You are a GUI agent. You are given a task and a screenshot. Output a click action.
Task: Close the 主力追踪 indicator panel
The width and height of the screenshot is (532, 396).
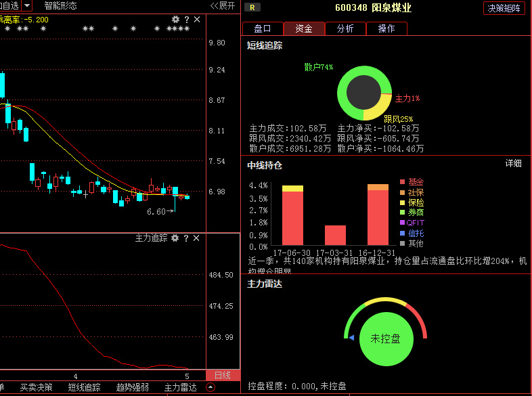tap(197, 238)
